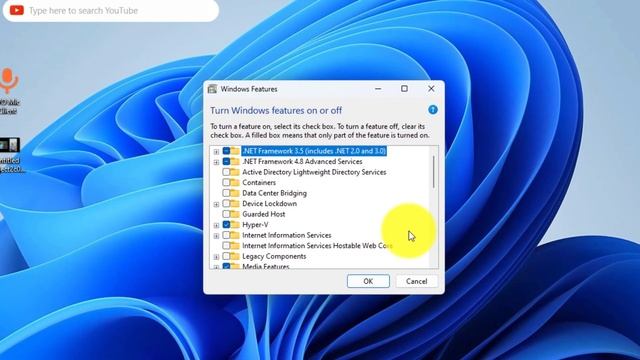Toggle .NET Framework 4.8 Advanced Services checkbox
640x360 pixels.
(226, 162)
